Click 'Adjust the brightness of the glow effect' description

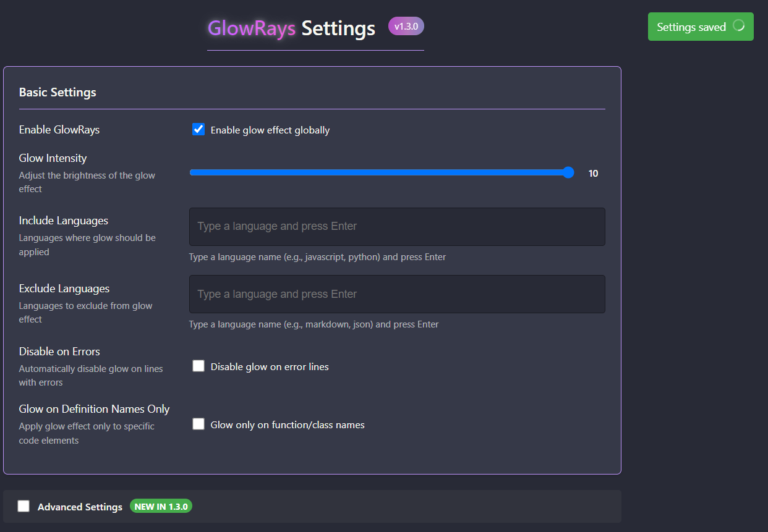pyautogui.click(x=87, y=182)
